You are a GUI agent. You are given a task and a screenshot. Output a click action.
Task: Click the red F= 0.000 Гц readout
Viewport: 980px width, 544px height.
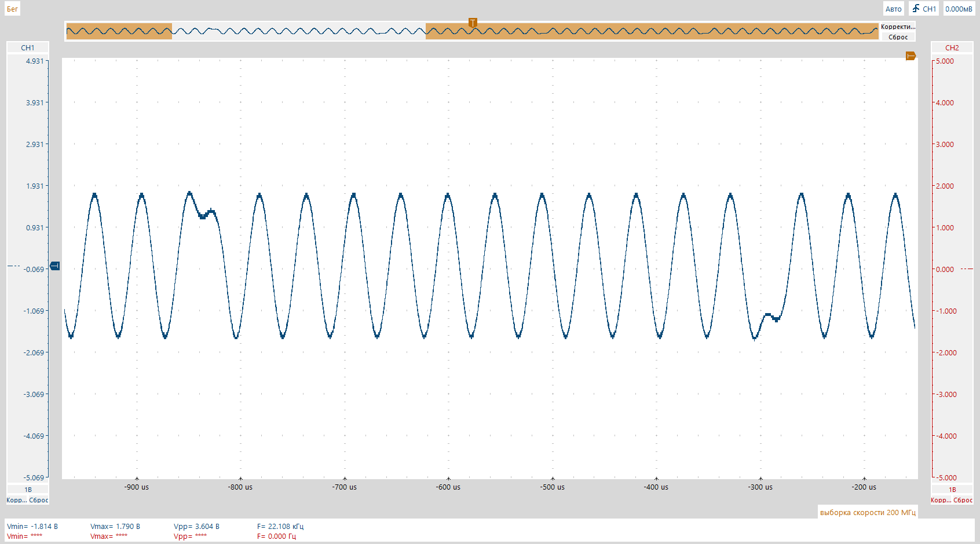click(x=276, y=536)
